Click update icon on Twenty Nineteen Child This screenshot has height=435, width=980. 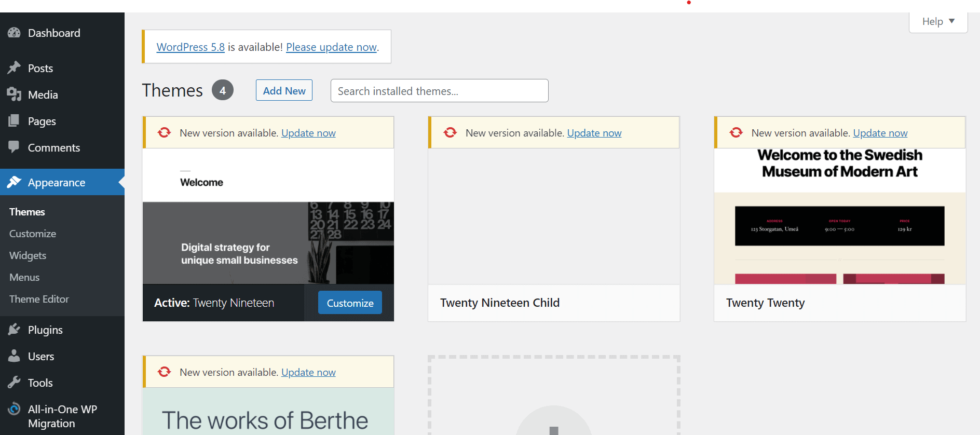click(x=450, y=132)
